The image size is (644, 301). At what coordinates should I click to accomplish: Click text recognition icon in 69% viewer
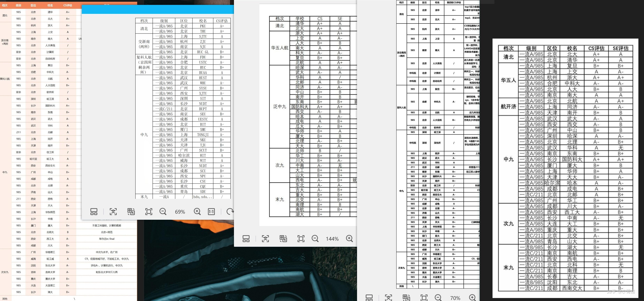pos(113,212)
